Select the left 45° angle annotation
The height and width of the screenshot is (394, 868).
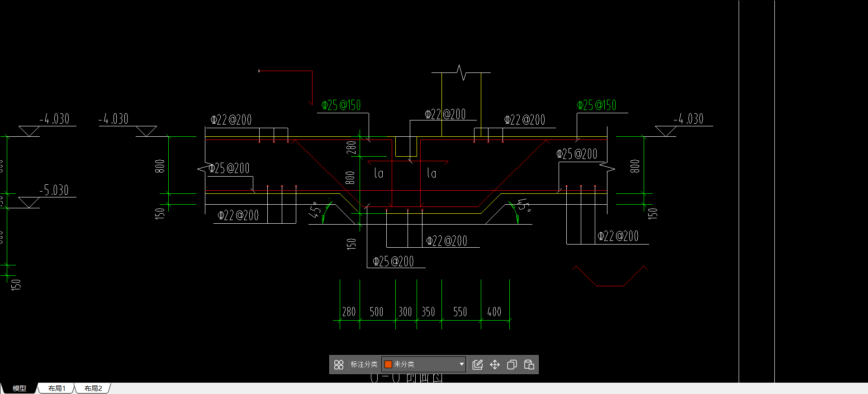point(315,210)
